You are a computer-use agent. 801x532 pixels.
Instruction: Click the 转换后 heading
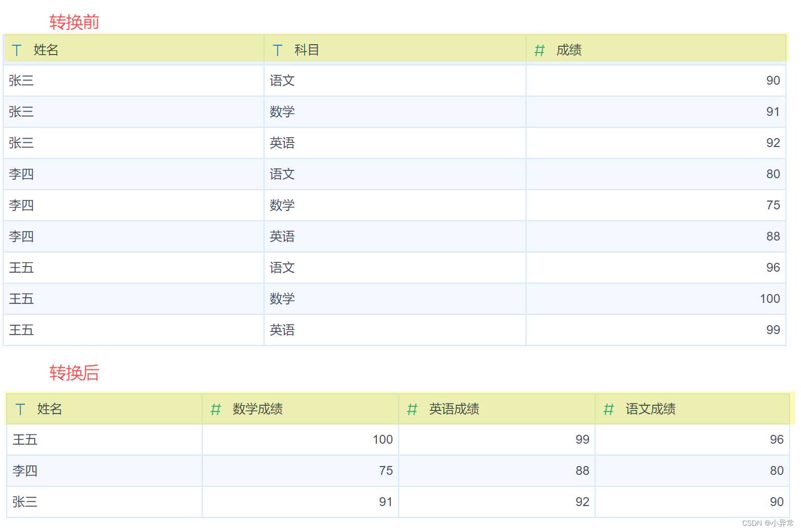(74, 373)
